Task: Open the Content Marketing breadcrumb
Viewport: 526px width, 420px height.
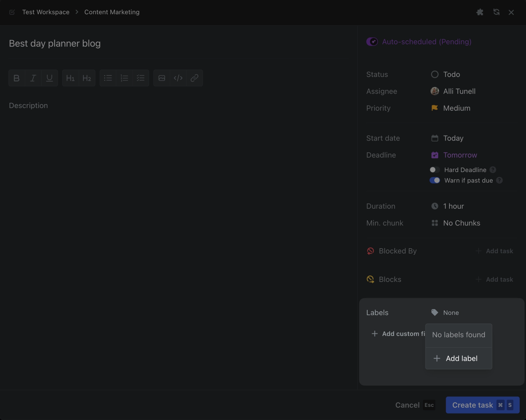Action: point(112,12)
